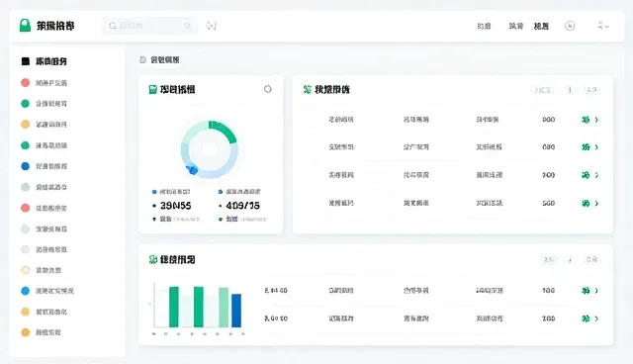Viewport: 633px width, 364px height.
Task: Click the green icon in the bar chart card title
Action: (153, 259)
